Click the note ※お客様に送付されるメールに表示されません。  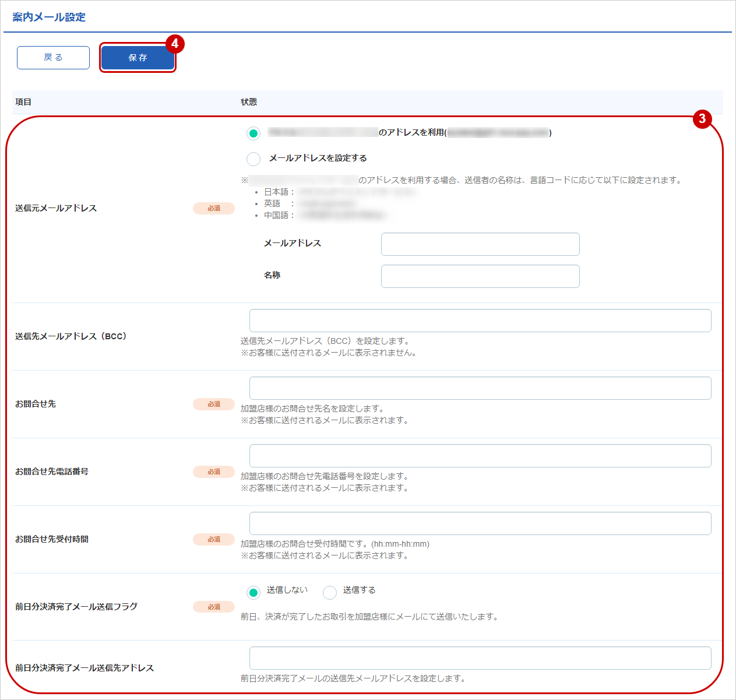coord(329,353)
